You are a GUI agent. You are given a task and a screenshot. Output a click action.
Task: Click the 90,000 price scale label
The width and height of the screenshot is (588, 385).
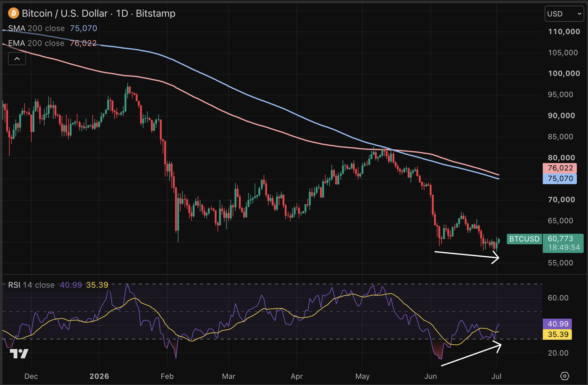561,116
